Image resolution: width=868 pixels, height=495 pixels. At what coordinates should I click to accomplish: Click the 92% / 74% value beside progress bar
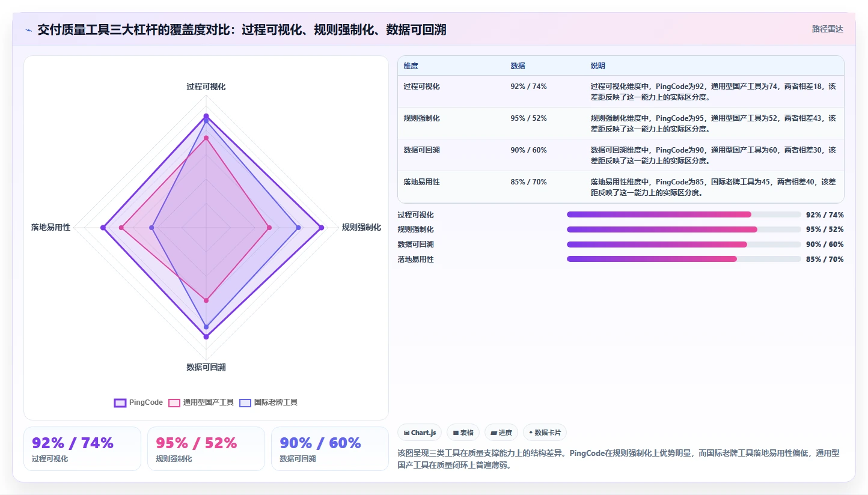(825, 214)
